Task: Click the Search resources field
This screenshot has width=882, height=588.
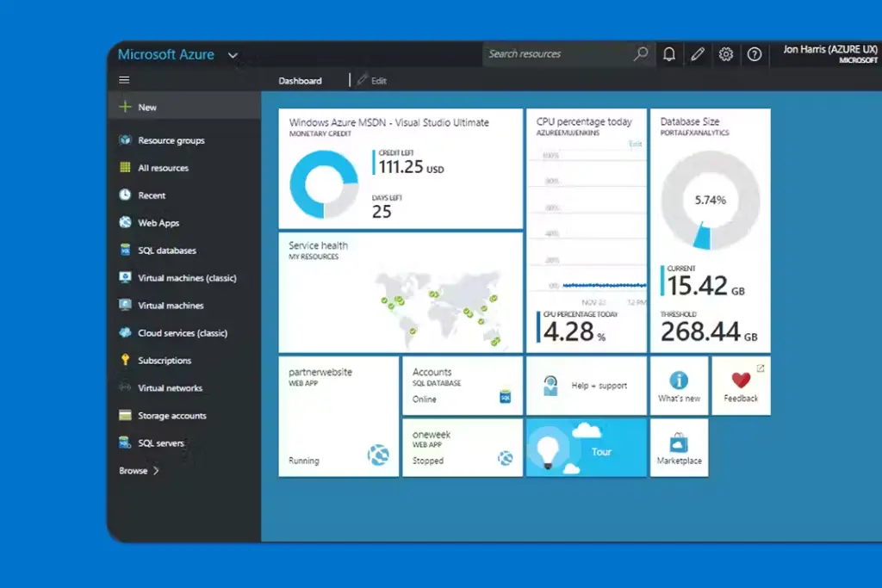Action: point(560,54)
